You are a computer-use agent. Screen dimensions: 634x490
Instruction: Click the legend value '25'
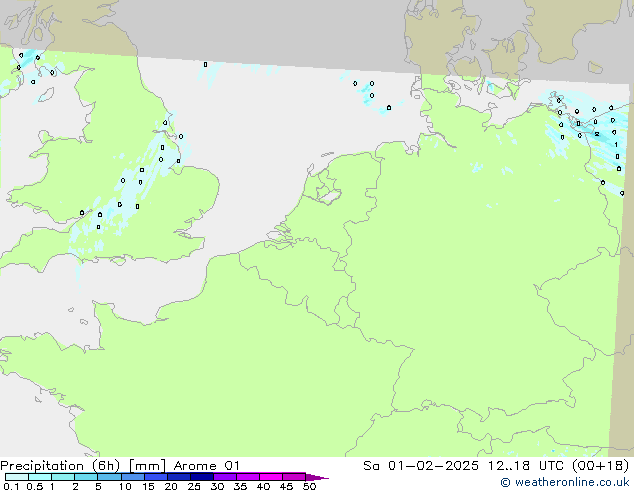194,486
